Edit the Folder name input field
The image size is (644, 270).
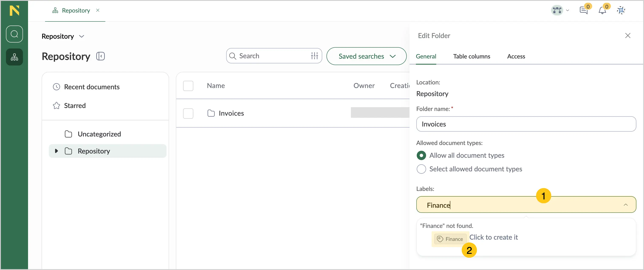(526, 124)
